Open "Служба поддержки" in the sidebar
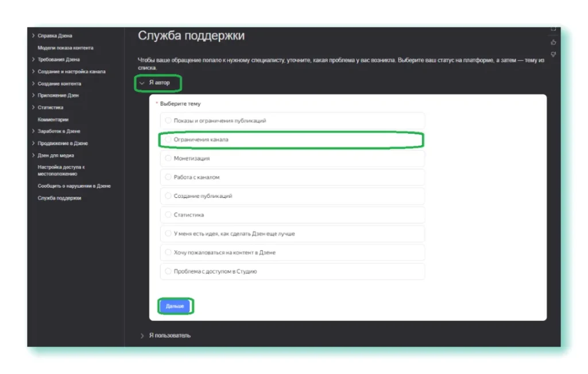This screenshot has height=374, width=588. (59, 198)
